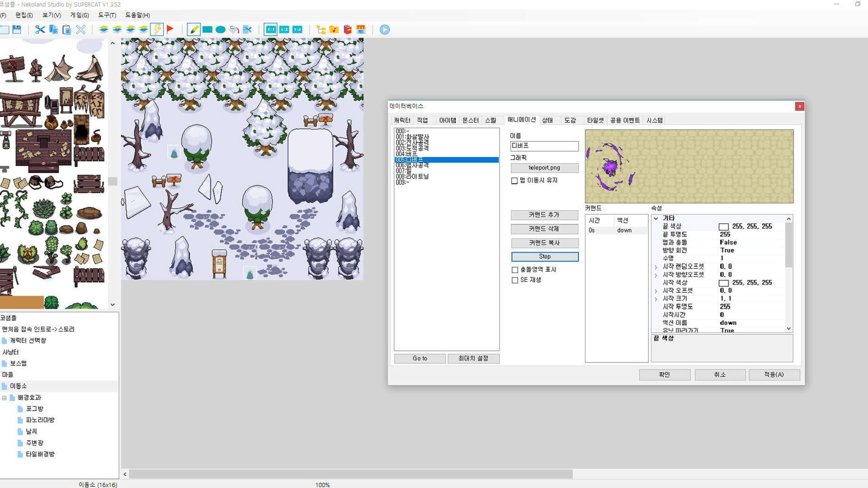Image resolution: width=868 pixels, height=488 pixels.
Task: Click the Copy icon in toolbar
Action: [x=53, y=29]
